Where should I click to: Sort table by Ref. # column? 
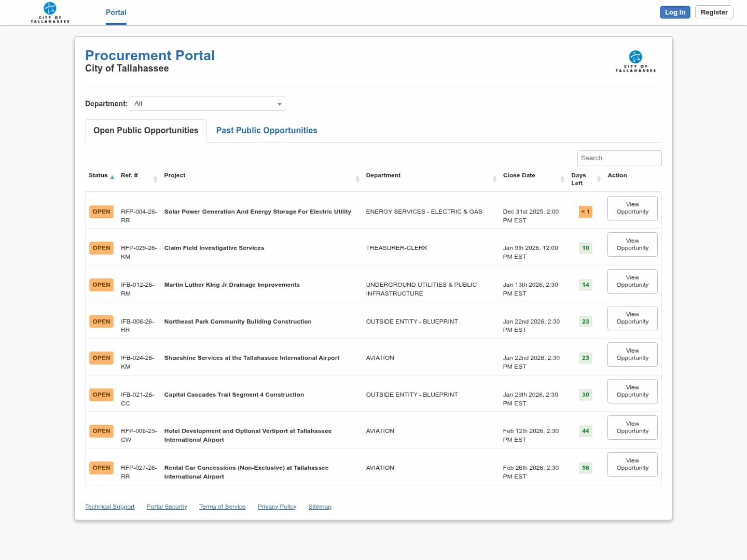(129, 176)
